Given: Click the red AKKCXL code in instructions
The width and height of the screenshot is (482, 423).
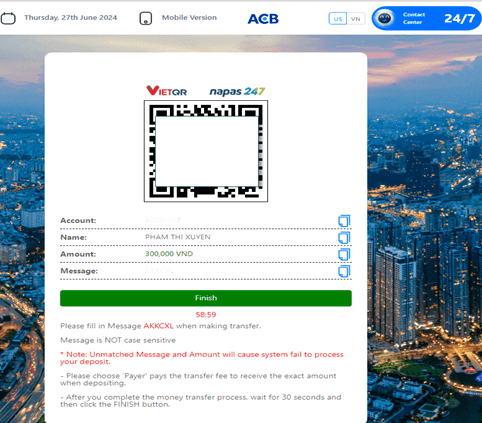Looking at the screenshot, I should (x=158, y=326).
